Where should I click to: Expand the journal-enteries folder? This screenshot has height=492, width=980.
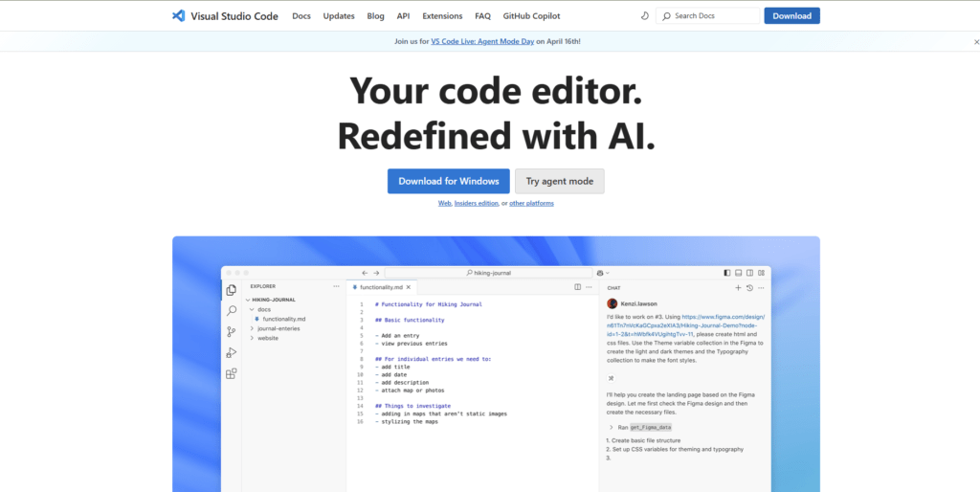click(252, 328)
